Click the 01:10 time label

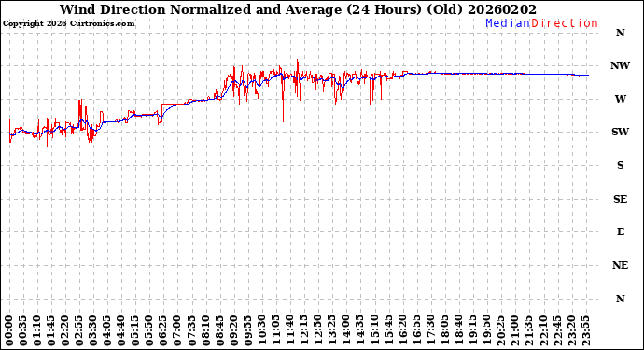click(37, 331)
